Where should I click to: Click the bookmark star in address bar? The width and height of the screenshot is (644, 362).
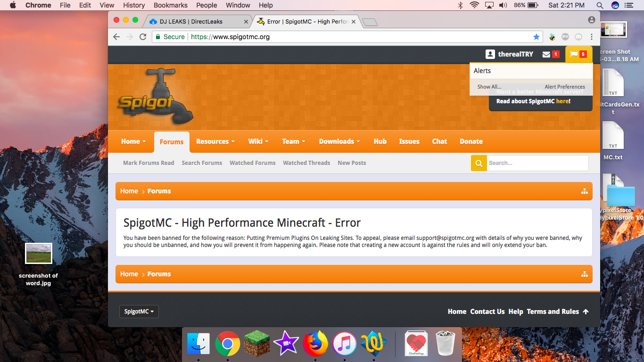pos(536,37)
